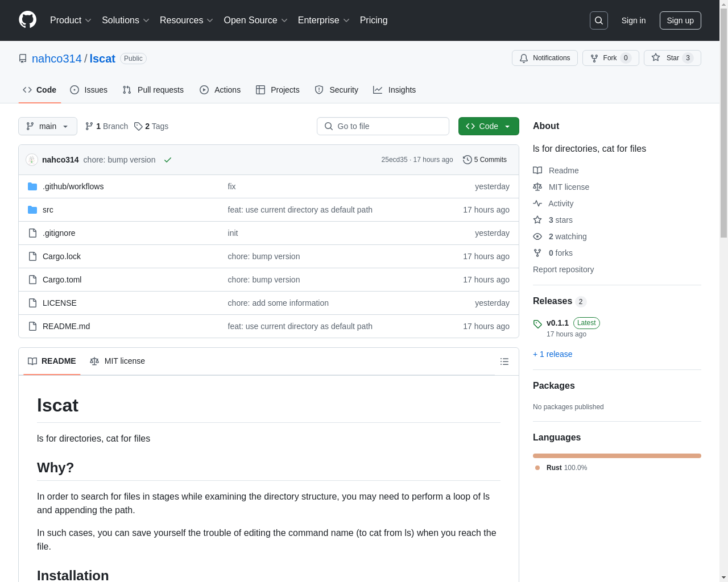Click the README.md file icon
The width and height of the screenshot is (728, 582).
coord(32,326)
